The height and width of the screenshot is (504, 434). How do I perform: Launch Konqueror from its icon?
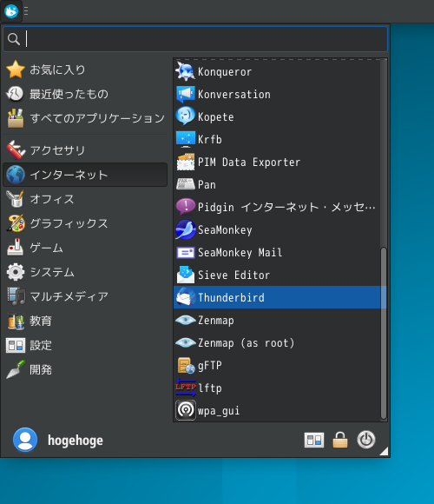[185, 71]
